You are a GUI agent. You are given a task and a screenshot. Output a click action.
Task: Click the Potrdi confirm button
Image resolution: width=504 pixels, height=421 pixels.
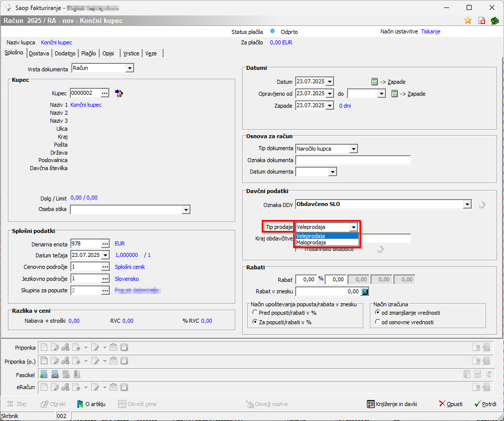(485, 404)
